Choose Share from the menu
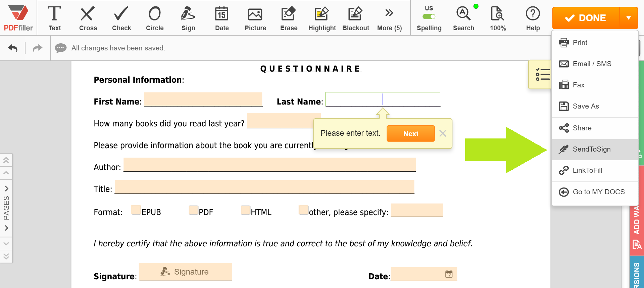Image resolution: width=644 pixels, height=288 pixels. pos(595,128)
